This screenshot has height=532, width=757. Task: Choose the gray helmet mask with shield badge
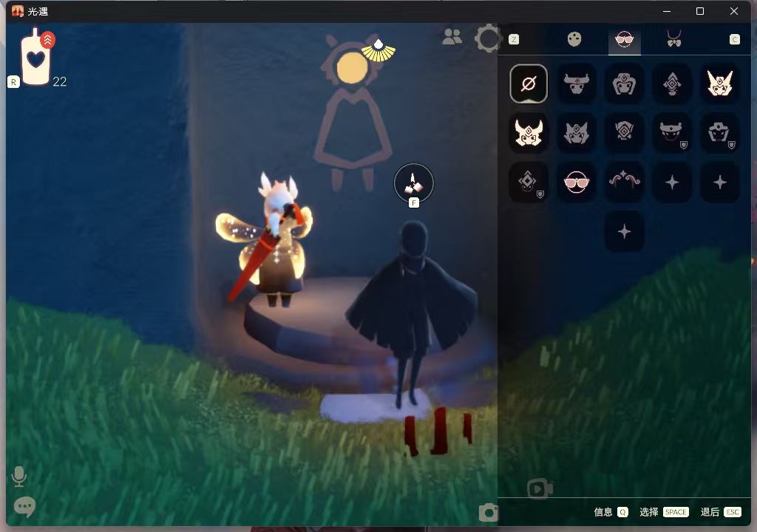pyautogui.click(x=720, y=133)
